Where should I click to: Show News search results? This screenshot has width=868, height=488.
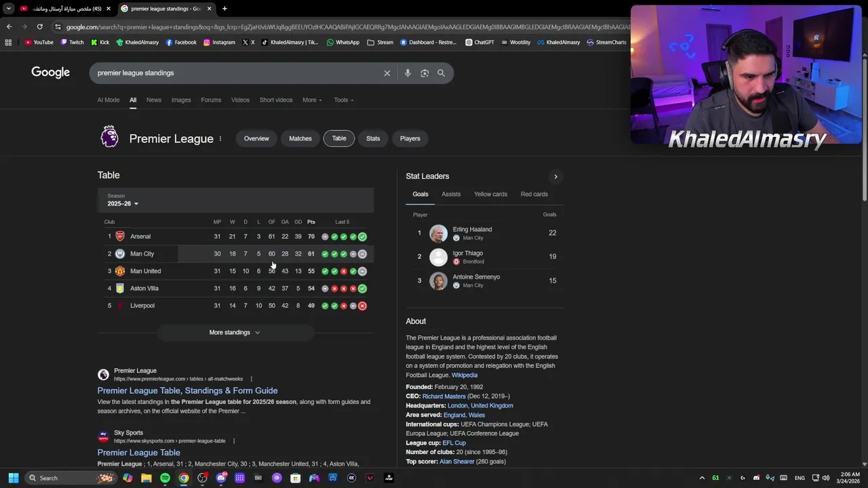click(154, 100)
